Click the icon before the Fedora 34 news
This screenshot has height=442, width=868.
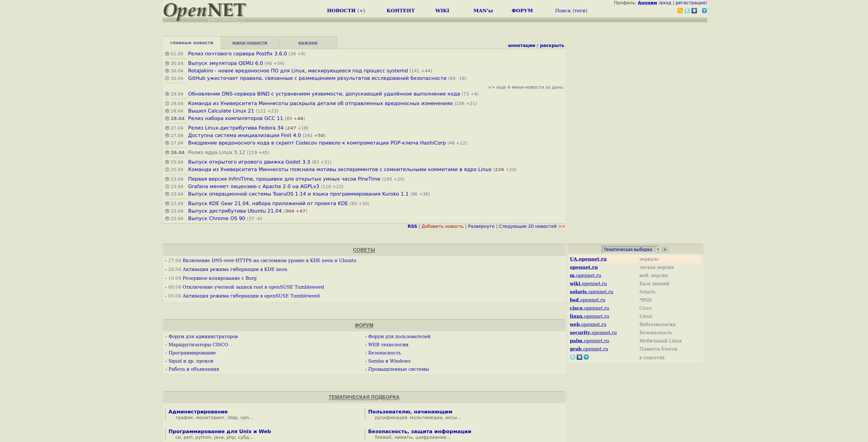167,128
